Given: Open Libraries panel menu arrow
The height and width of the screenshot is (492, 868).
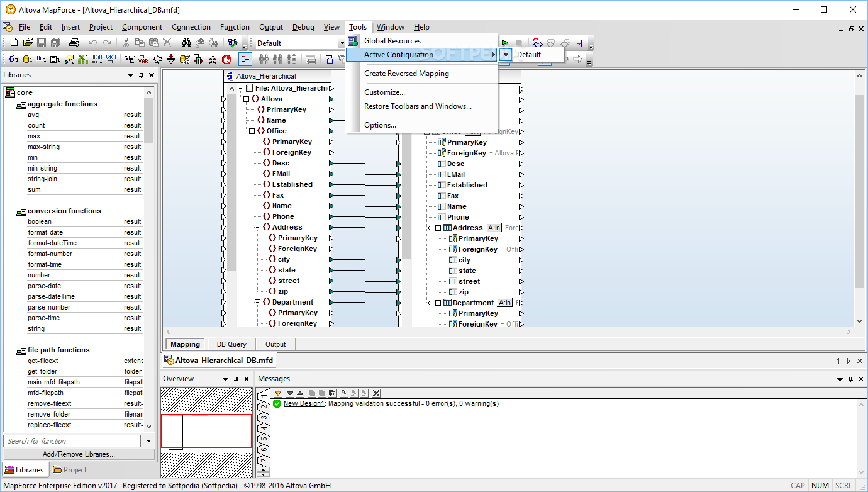Looking at the screenshot, I should point(130,75).
